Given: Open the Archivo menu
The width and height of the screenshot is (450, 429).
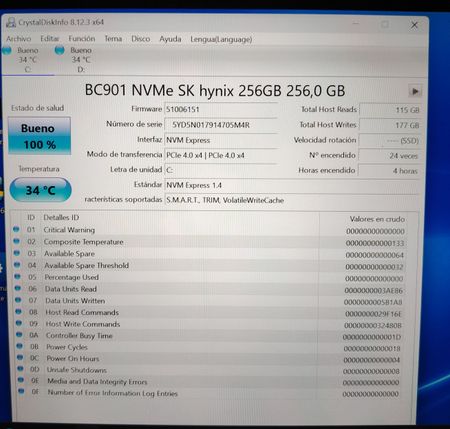Looking at the screenshot, I should [19, 39].
